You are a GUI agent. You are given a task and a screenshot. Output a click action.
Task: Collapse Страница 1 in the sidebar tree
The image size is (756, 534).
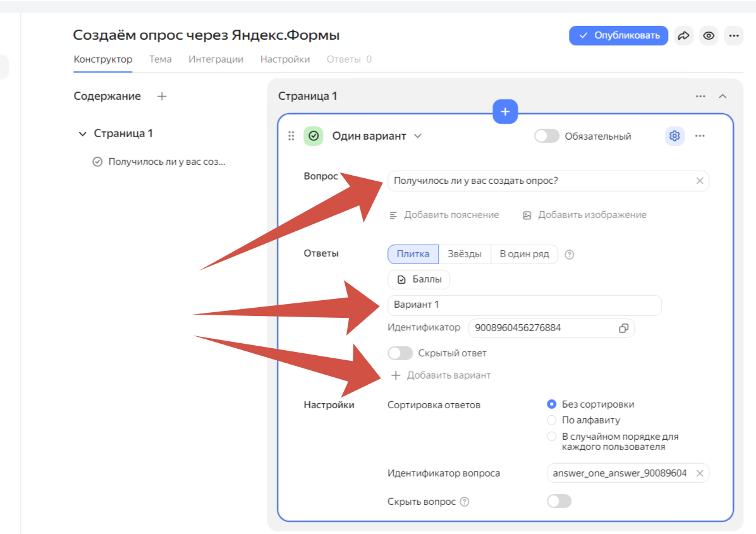[x=83, y=133]
